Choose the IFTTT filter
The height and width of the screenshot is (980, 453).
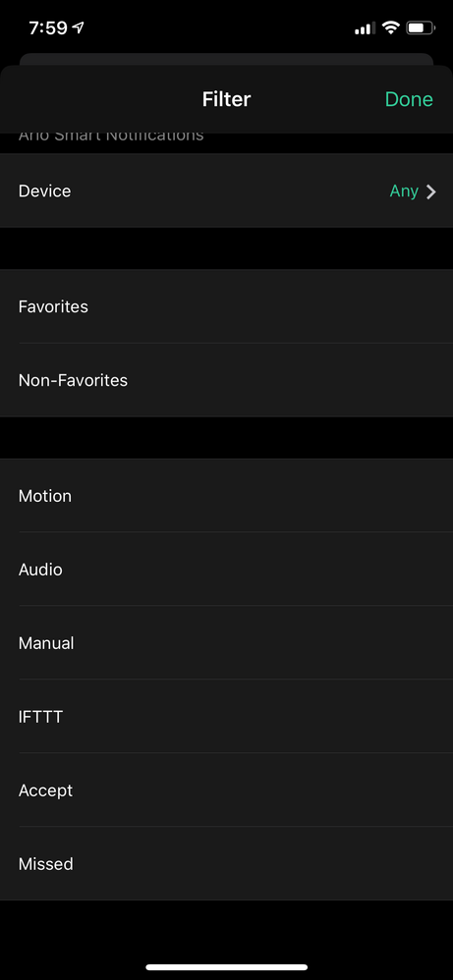[x=226, y=716]
